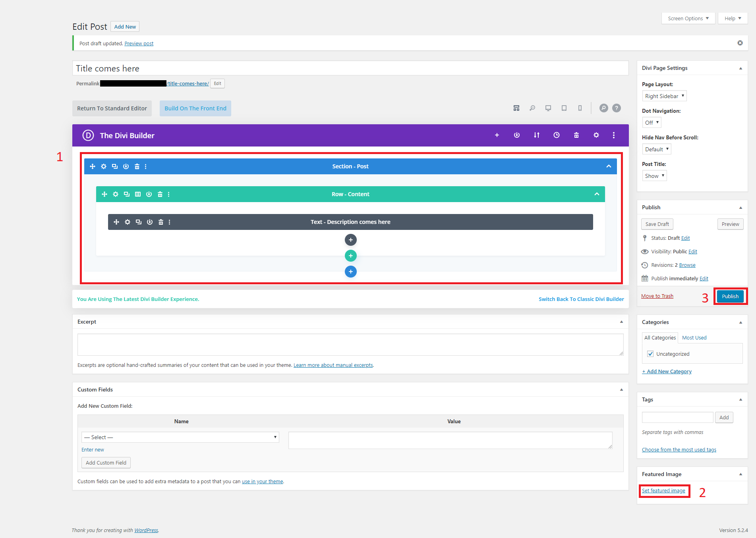Click Return To Standard Editor
Image resolution: width=756 pixels, height=538 pixels.
pos(112,108)
